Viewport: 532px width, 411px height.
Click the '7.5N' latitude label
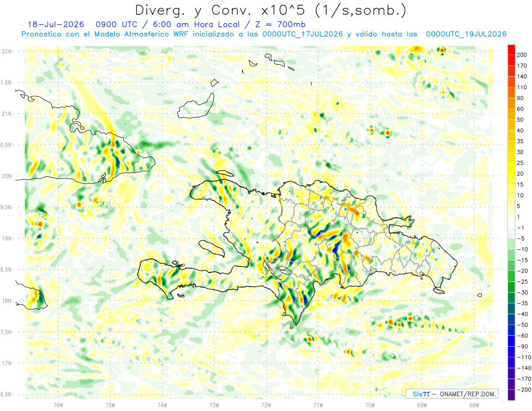pyautogui.click(x=7, y=332)
